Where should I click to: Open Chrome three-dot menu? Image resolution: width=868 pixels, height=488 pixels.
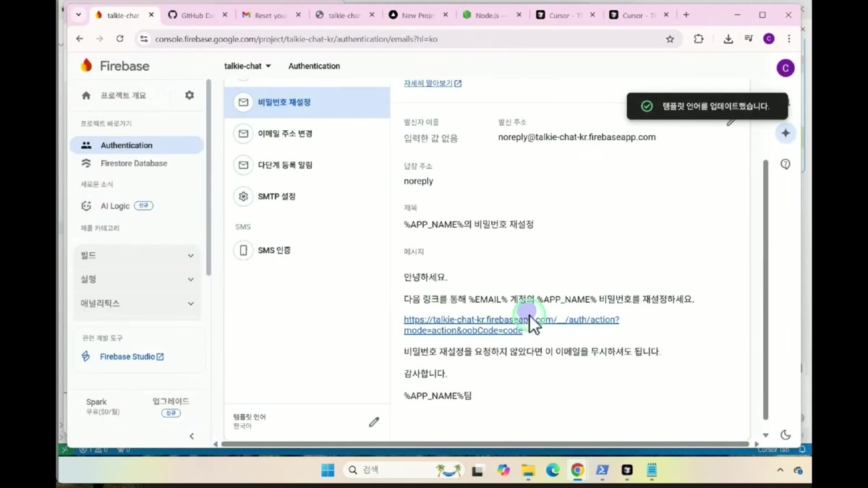click(789, 39)
